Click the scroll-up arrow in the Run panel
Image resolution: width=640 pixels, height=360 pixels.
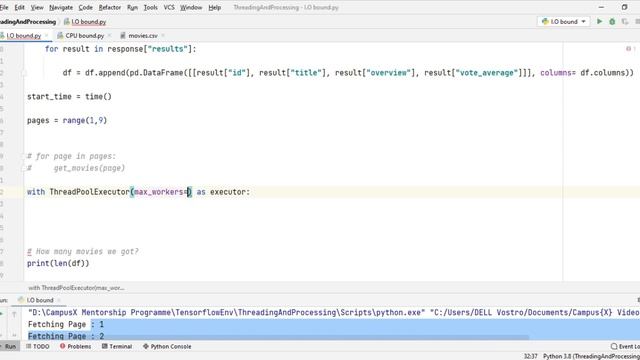14,314
